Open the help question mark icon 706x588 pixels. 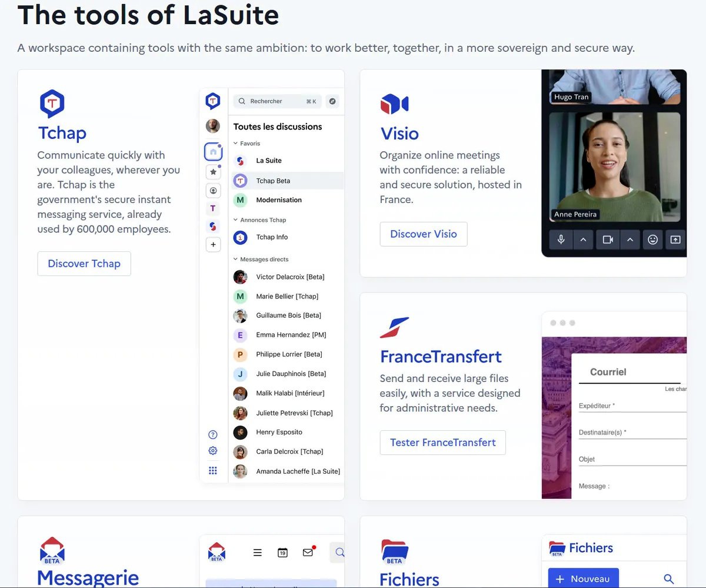coord(213,435)
